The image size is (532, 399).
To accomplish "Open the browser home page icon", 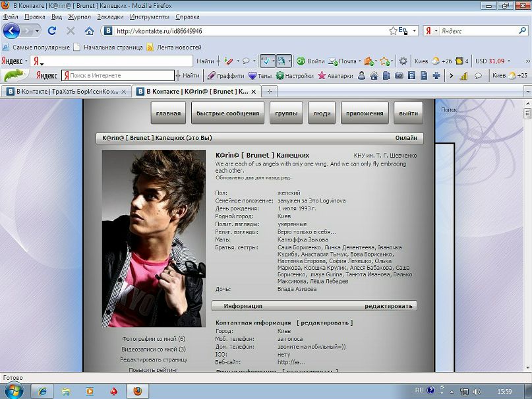I will (89, 31).
